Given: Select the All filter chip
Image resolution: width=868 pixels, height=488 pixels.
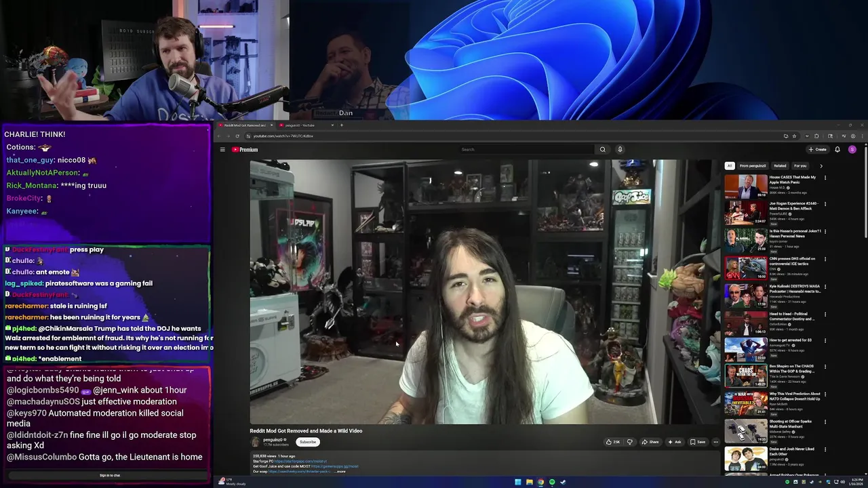Looking at the screenshot, I should [x=730, y=166].
